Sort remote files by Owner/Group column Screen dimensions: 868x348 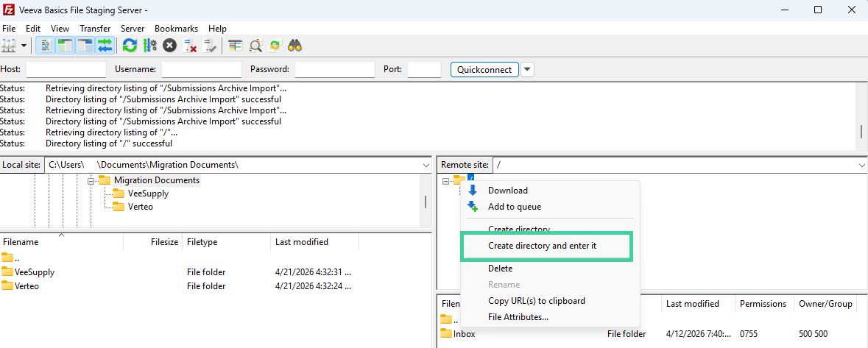click(825, 304)
